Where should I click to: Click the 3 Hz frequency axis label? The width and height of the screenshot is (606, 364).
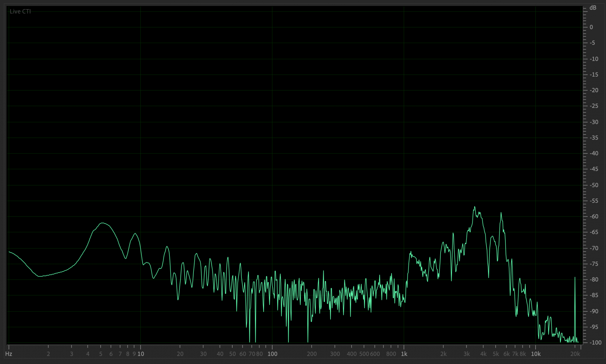(71, 354)
